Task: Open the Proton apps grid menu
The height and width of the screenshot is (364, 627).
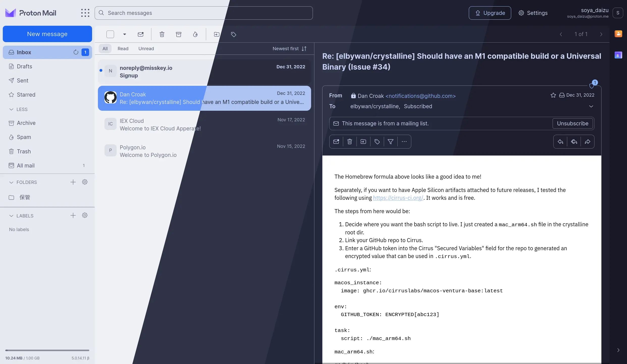Action: 85,13
